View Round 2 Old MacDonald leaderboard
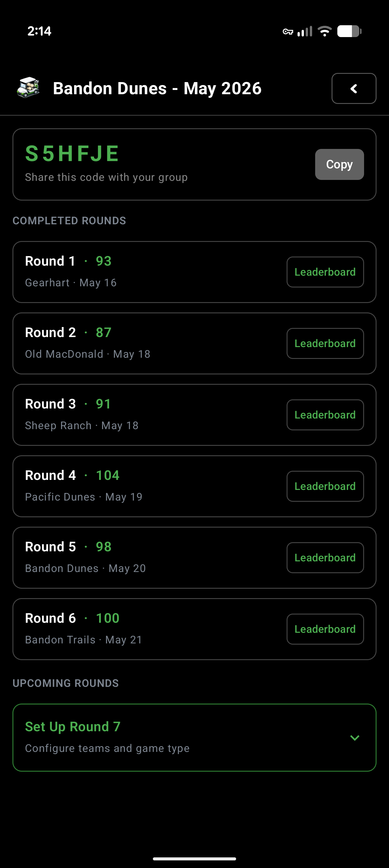 [325, 343]
